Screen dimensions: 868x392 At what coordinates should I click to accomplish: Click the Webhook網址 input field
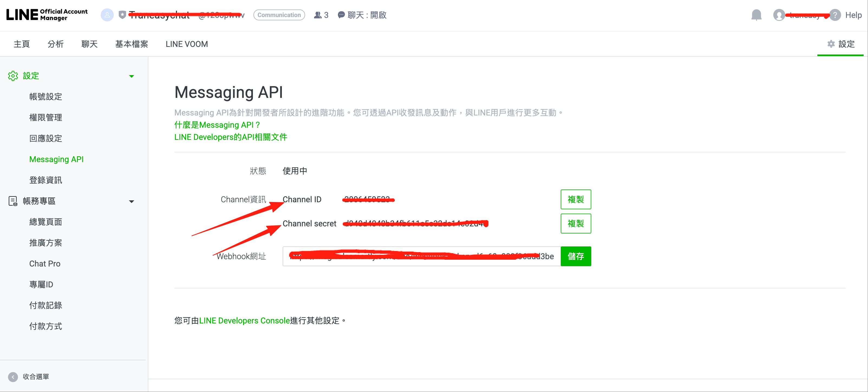(421, 256)
